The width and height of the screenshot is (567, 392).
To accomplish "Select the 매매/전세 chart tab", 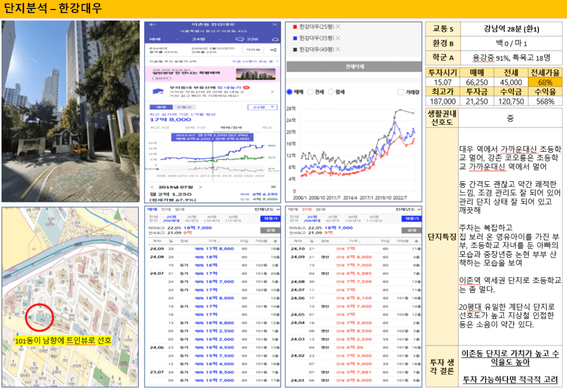I will tap(232, 128).
